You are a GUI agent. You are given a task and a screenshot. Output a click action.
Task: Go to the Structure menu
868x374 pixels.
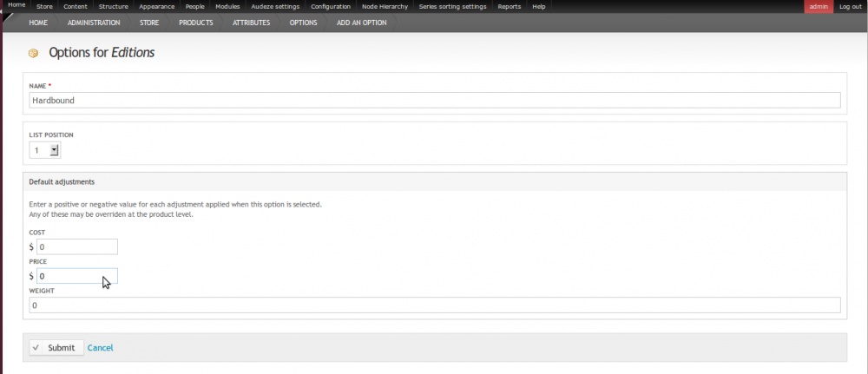tap(113, 6)
